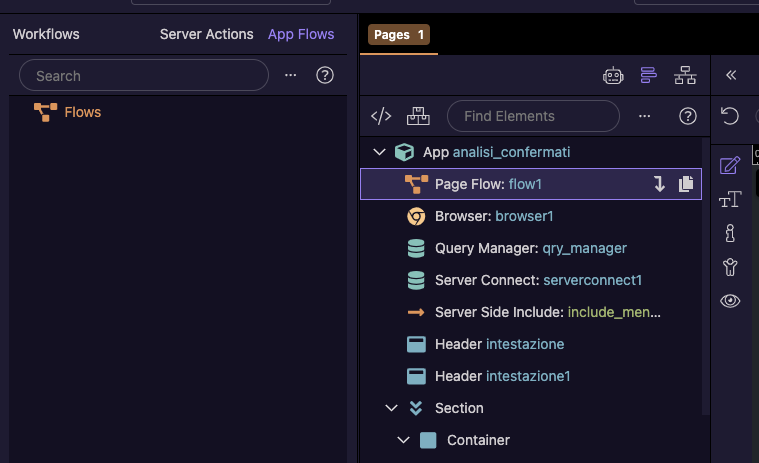Image resolution: width=759 pixels, height=463 pixels.
Task: Click the Page Flow orange icon
Action: [x=416, y=184]
